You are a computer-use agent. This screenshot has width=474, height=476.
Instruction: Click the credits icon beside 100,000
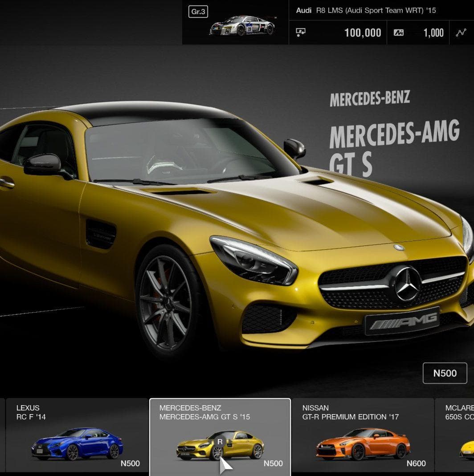pyautogui.click(x=301, y=33)
